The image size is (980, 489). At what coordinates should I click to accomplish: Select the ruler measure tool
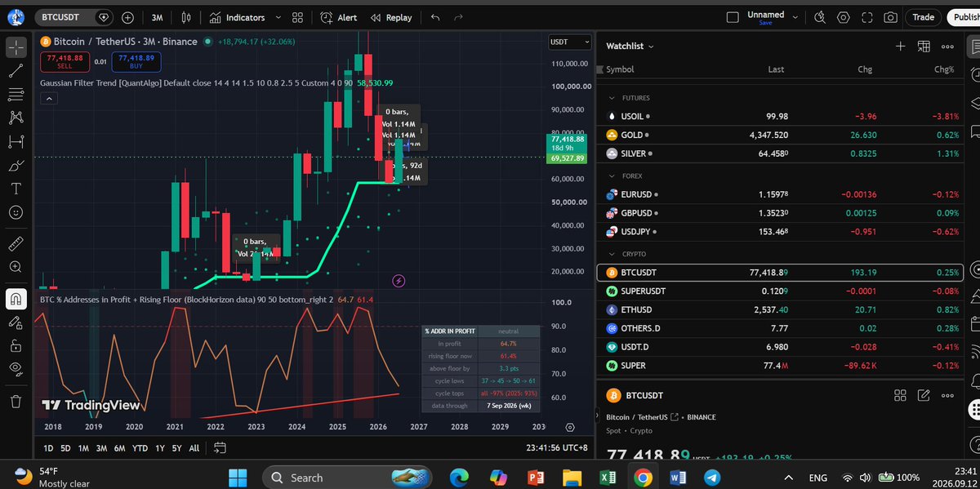pos(16,242)
